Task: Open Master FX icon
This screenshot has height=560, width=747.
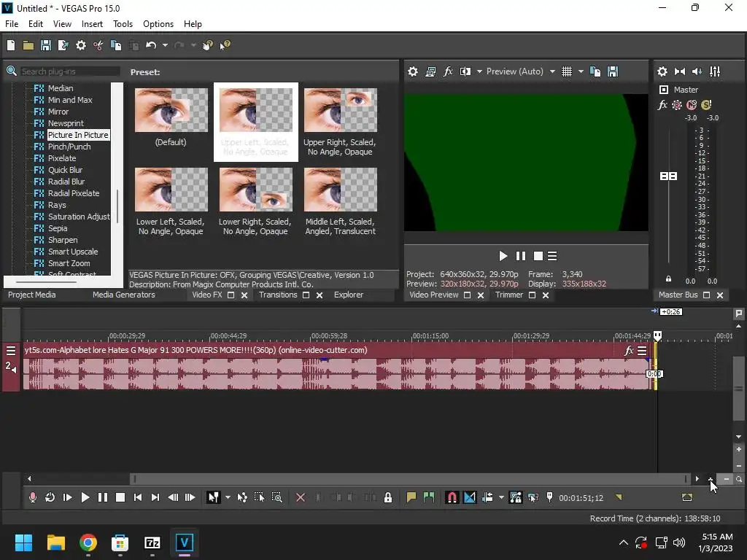Action: 662,105
